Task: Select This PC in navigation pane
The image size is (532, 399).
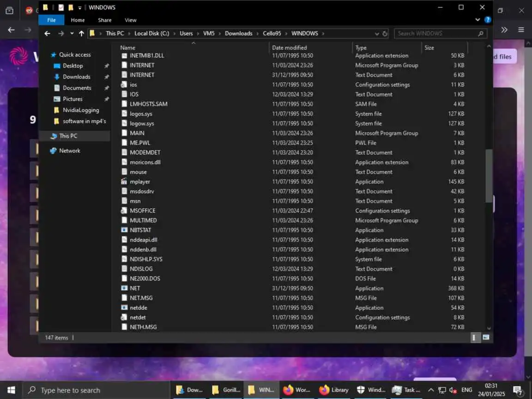Action: 68,136
